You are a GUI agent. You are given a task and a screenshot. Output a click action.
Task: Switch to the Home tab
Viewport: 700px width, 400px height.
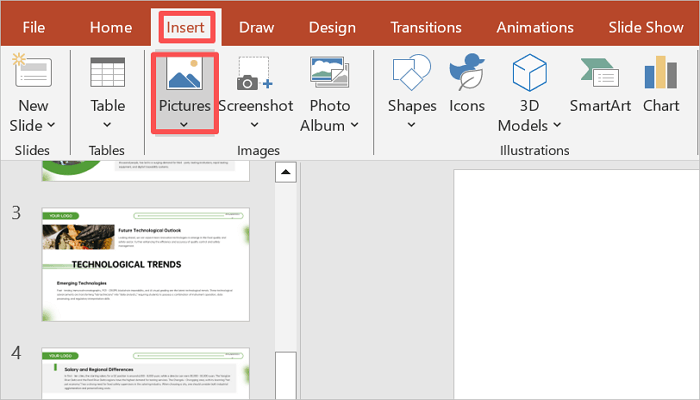[x=111, y=28]
